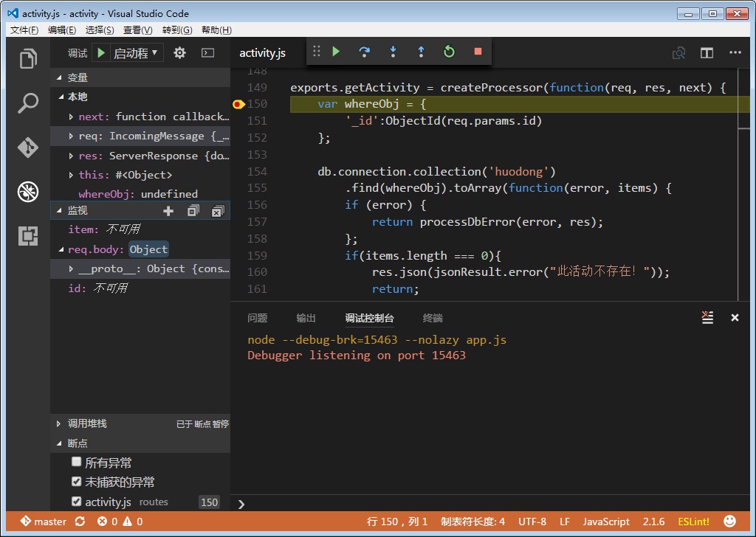Image resolution: width=756 pixels, height=537 pixels.
Task: Click the feedback smiley in status bar
Action: tap(730, 521)
